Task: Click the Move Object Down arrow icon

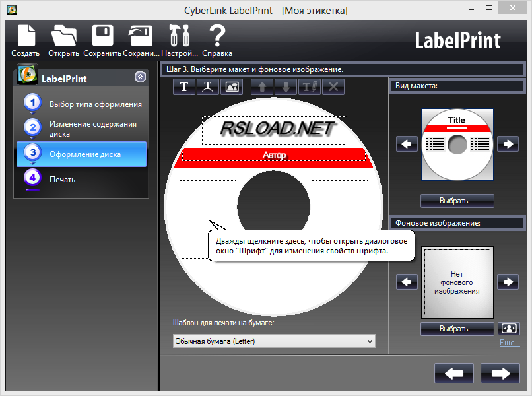Action: coord(284,86)
